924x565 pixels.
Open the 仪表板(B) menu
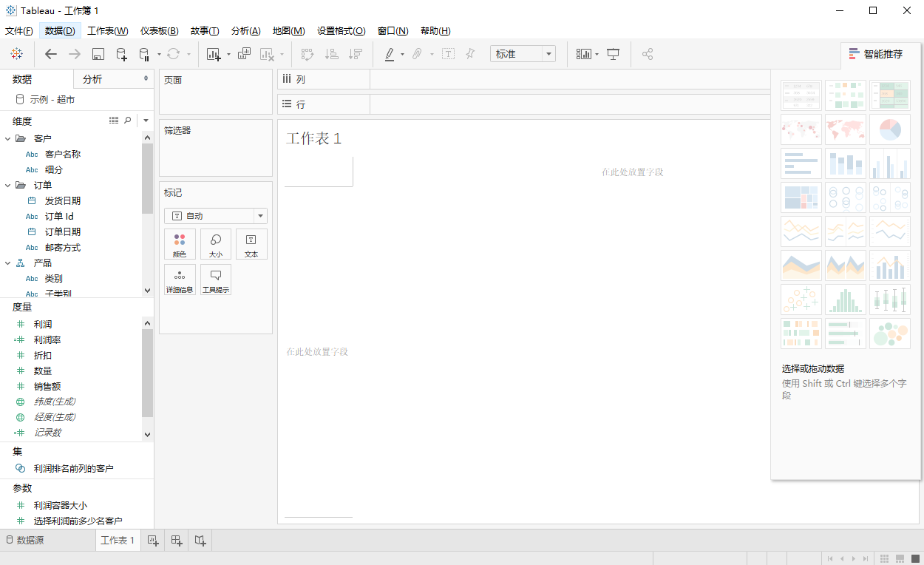160,31
